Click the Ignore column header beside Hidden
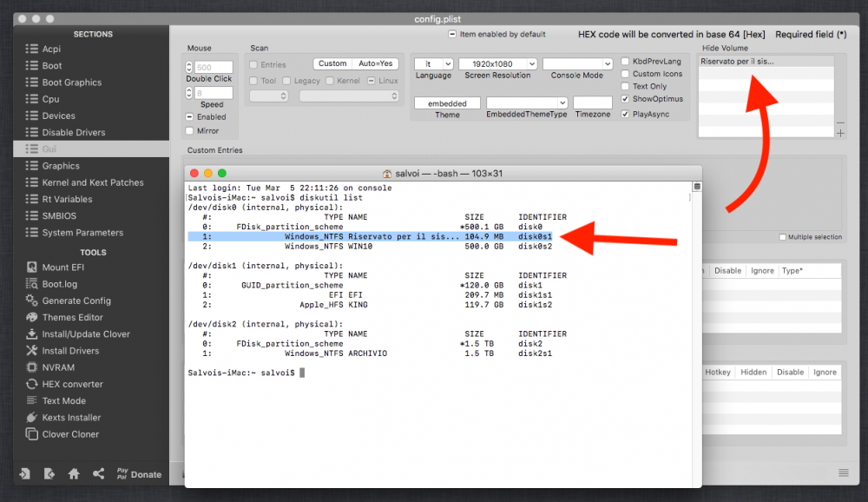Viewport: 868px width, 502px height. pyautogui.click(x=825, y=372)
